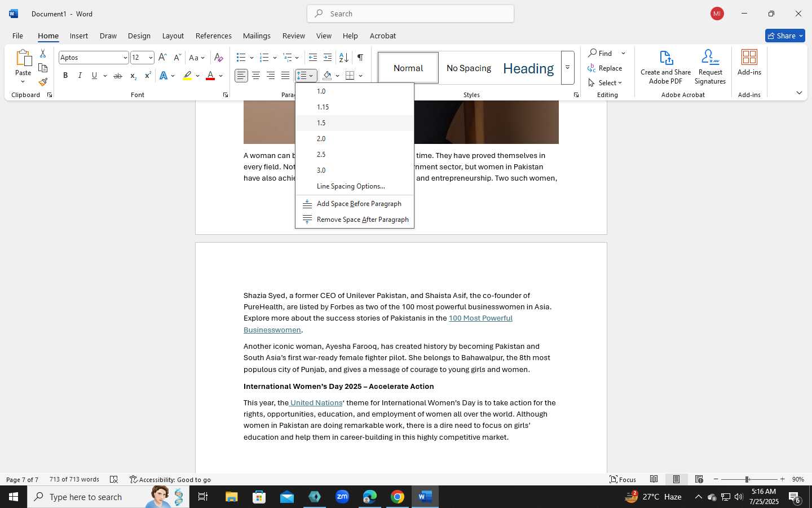Collapse the ribbon with chevron
Image resolution: width=812 pixels, height=508 pixels.
coord(799,93)
